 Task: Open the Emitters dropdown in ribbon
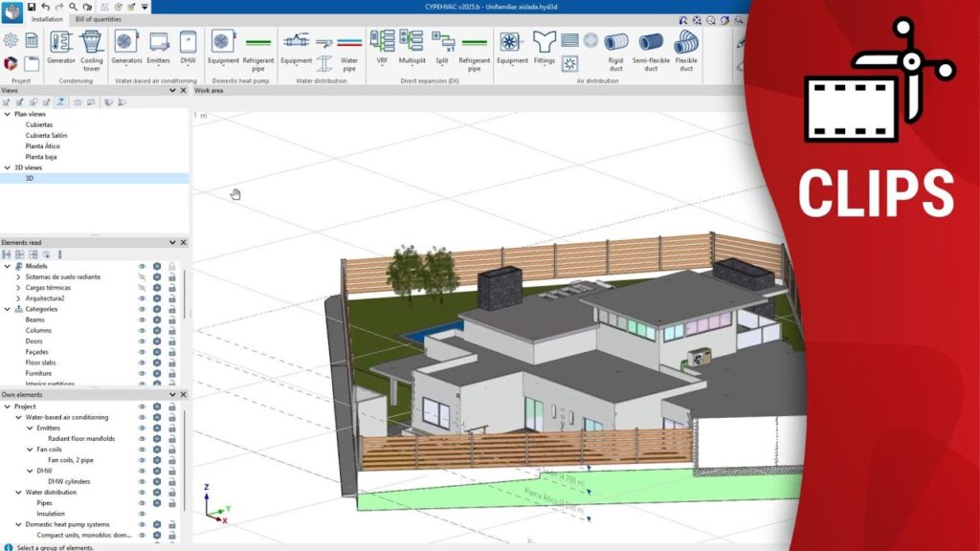point(159,46)
